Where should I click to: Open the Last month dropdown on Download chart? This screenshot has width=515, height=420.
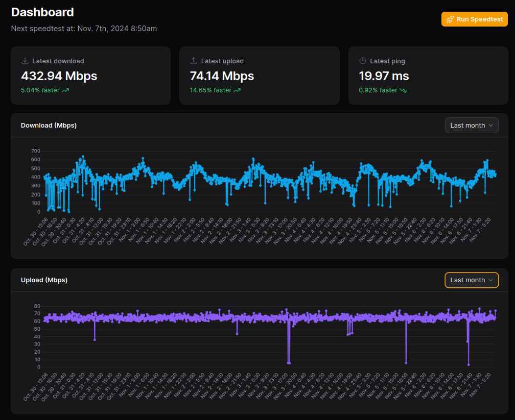pyautogui.click(x=471, y=125)
